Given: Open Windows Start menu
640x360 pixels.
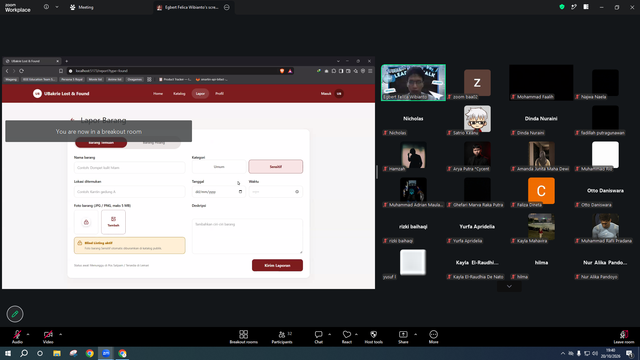Looking at the screenshot, I should coord(8,353).
